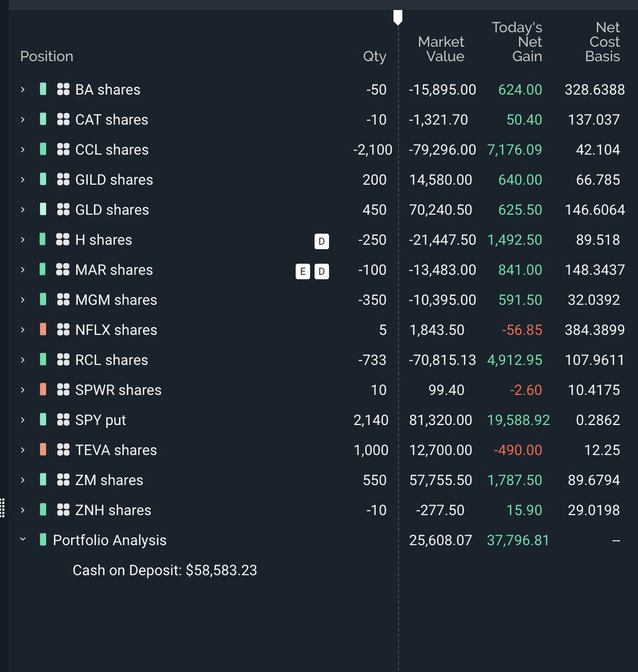Expand the NFLX shares row chevron
The width and height of the screenshot is (638, 672).
tap(22, 330)
